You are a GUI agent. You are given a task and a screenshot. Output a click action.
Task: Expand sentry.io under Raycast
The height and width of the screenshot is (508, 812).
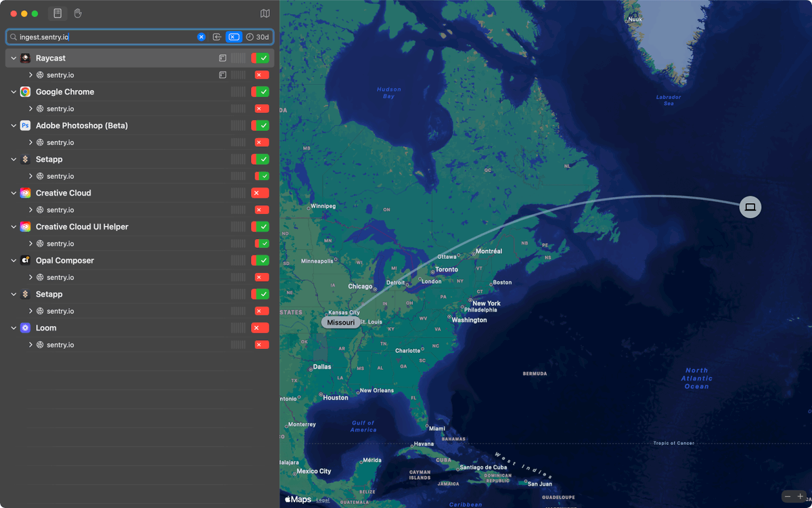[x=30, y=75]
